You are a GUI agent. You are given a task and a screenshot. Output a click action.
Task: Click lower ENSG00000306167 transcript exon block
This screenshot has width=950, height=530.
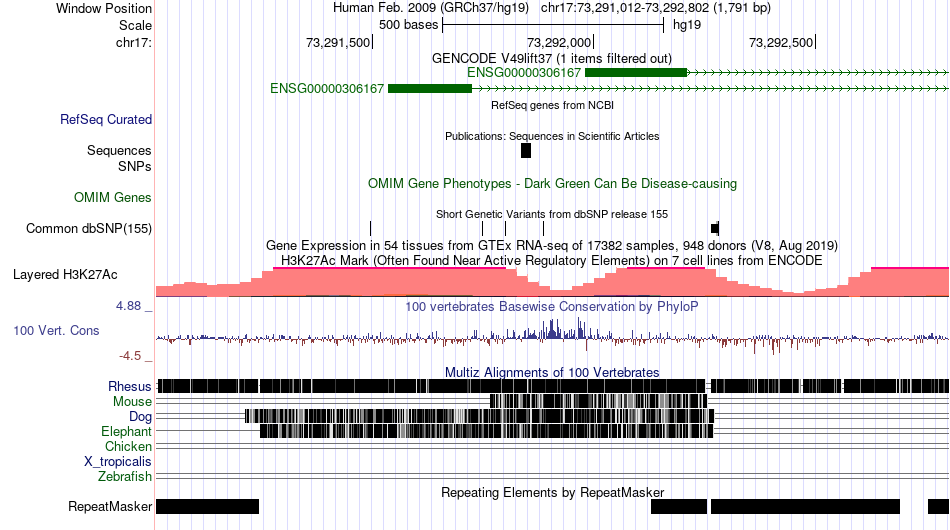(x=430, y=88)
